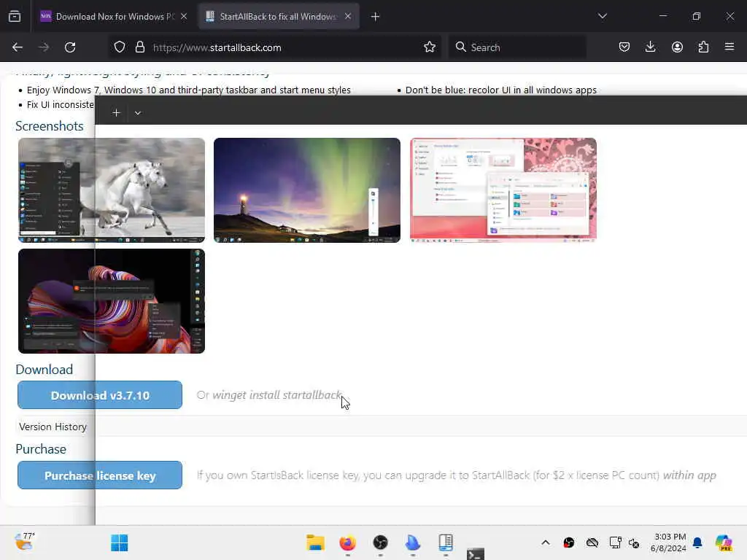View site security padlock info
The image size is (747, 560).
tap(139, 47)
